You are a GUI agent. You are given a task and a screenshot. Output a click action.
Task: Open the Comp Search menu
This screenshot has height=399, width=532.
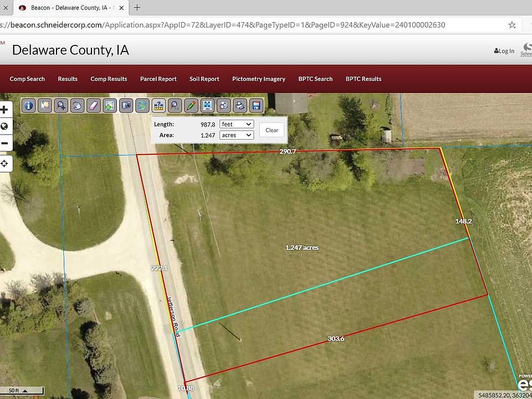point(27,79)
